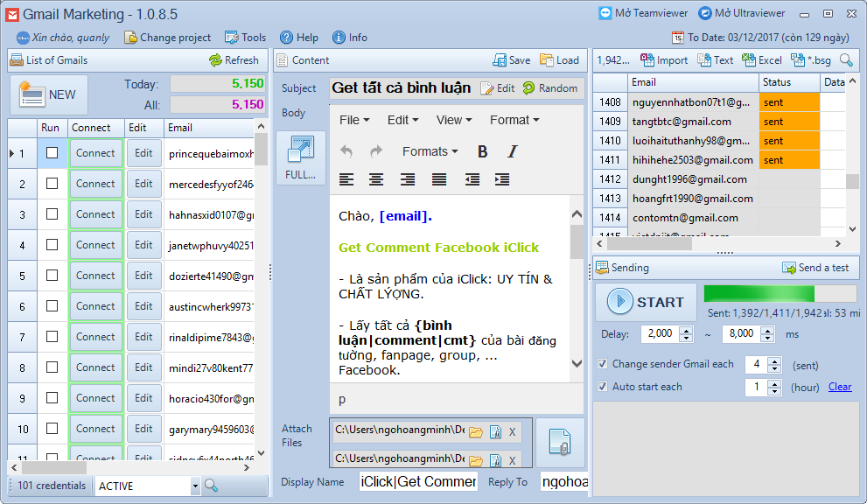Open the Help menu
Image resolution: width=867 pixels, height=504 pixels.
point(299,38)
